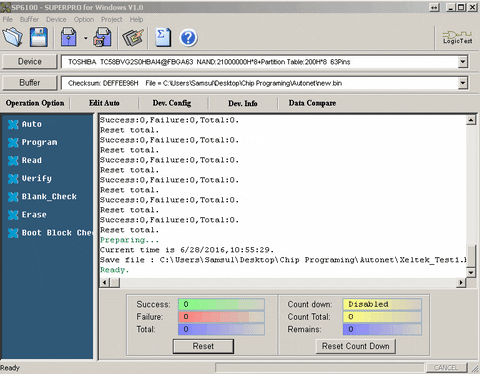The image size is (480, 374).
Task: Minimize the SUPERPRO window
Action: click(x=451, y=7)
